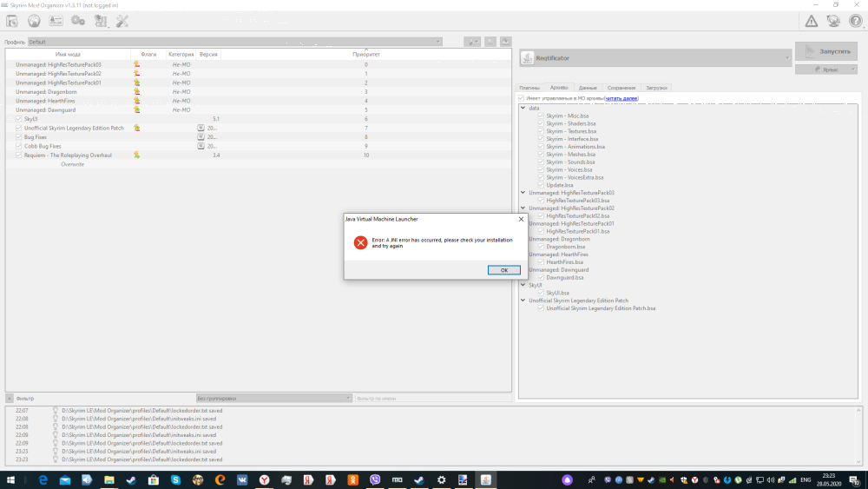
Task: Click the flag icon on Unofficial Skyrim Legendary Patch row
Action: pyautogui.click(x=137, y=128)
